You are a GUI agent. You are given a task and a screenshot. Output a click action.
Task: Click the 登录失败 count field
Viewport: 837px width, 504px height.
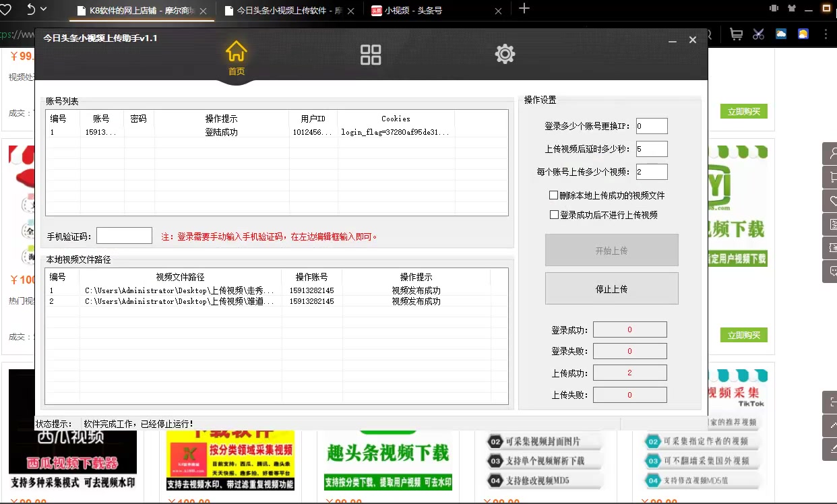click(x=629, y=351)
